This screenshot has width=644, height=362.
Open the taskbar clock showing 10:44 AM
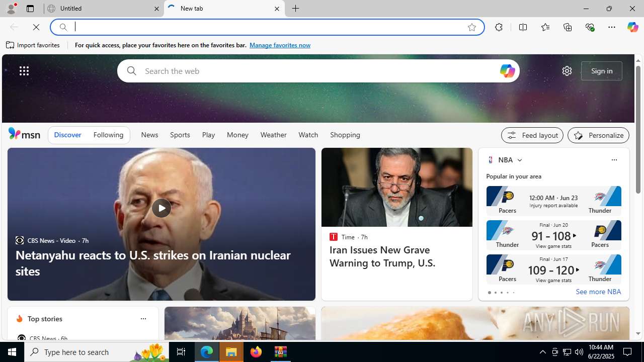pos(601,352)
